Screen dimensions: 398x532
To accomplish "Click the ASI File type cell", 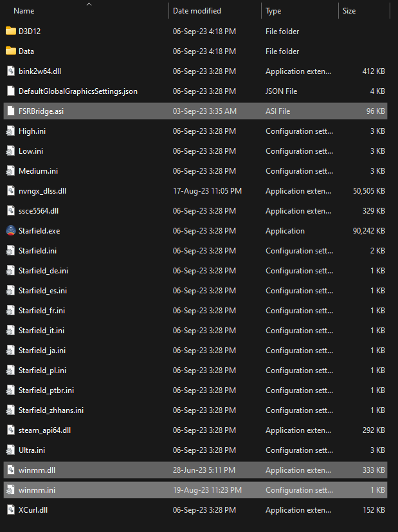I will pyautogui.click(x=278, y=111).
